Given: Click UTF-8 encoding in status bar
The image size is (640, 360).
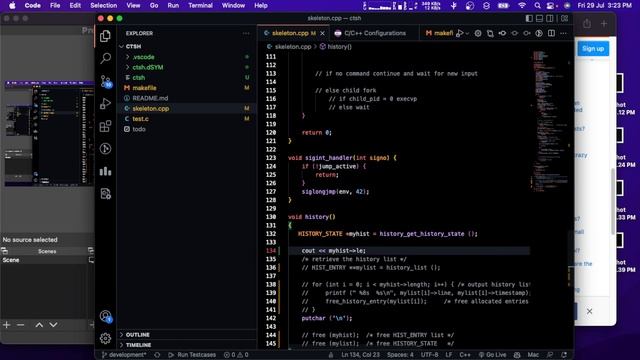Looking at the screenshot, I should 429,355.
